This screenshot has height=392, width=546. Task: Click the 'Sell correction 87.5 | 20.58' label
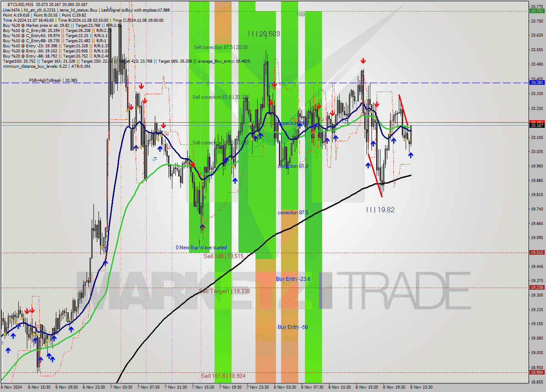221,47
